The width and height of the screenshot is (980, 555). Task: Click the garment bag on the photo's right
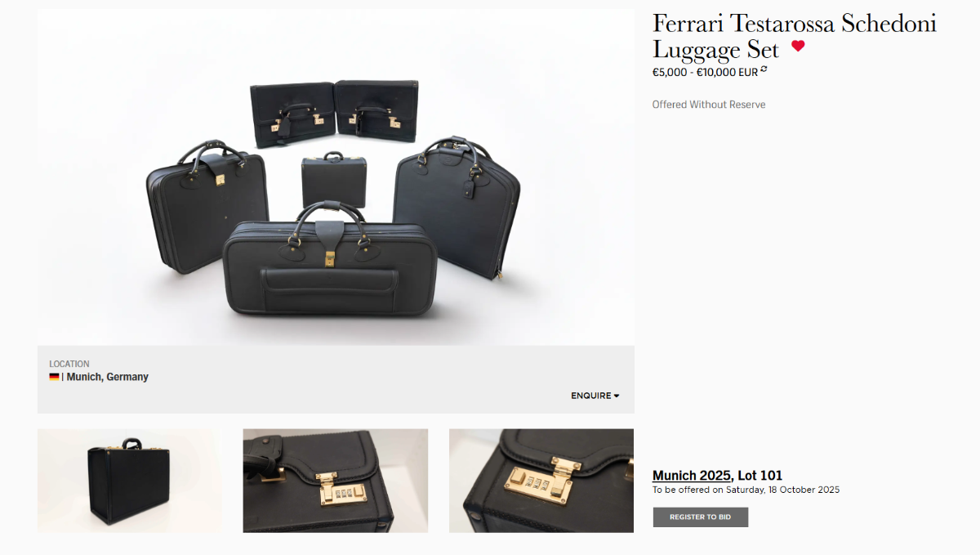tap(457, 208)
